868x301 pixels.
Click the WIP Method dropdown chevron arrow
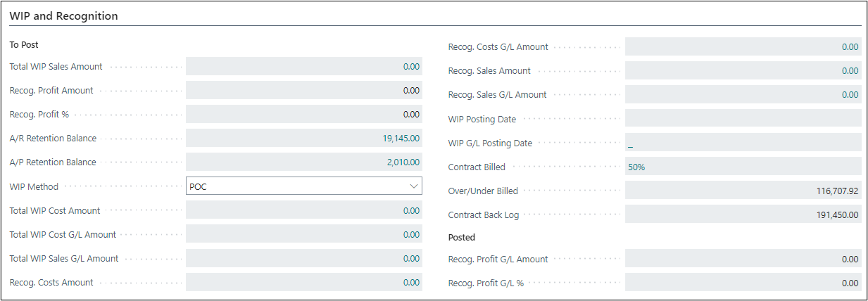point(413,186)
